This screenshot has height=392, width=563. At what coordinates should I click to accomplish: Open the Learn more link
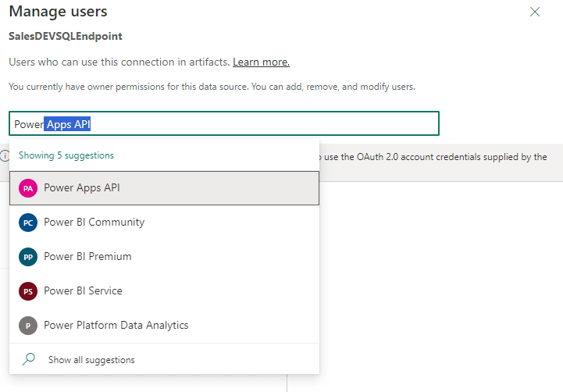point(261,62)
